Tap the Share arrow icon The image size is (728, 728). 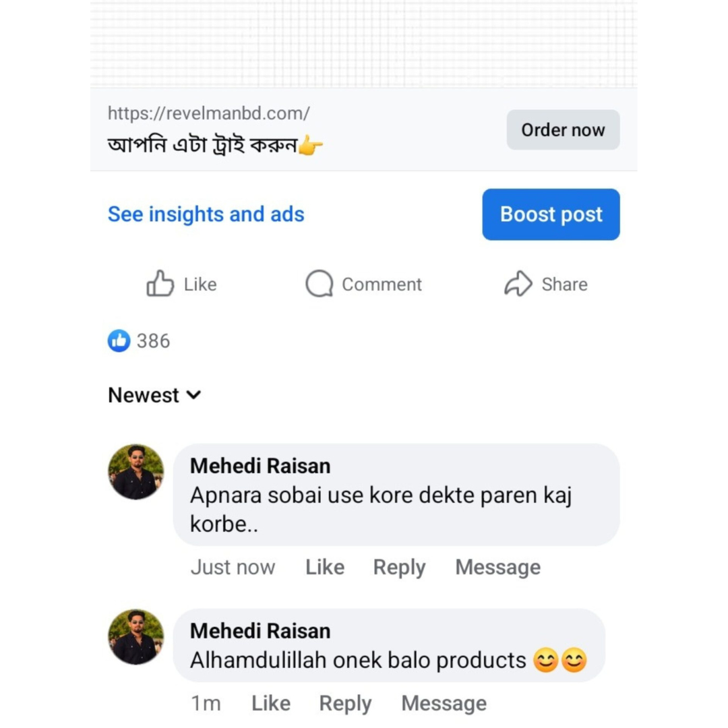coord(518,284)
